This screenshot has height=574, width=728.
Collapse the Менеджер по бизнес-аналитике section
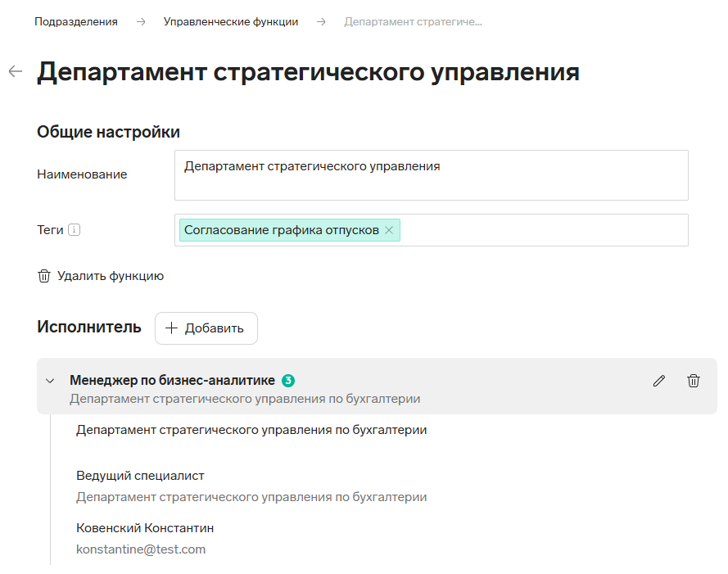50,382
